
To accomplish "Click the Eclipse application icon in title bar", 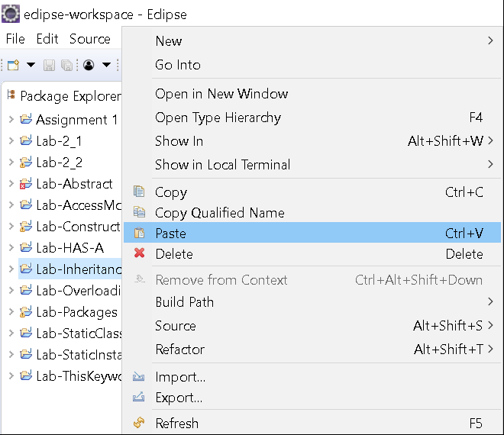I will pyautogui.click(x=11, y=14).
